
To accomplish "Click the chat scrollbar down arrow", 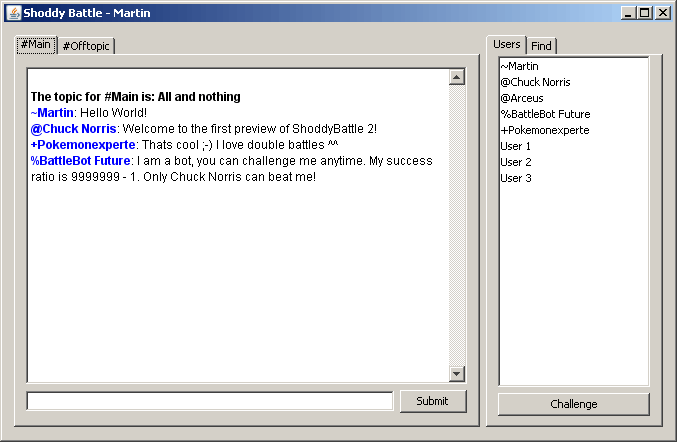I will (x=457, y=374).
